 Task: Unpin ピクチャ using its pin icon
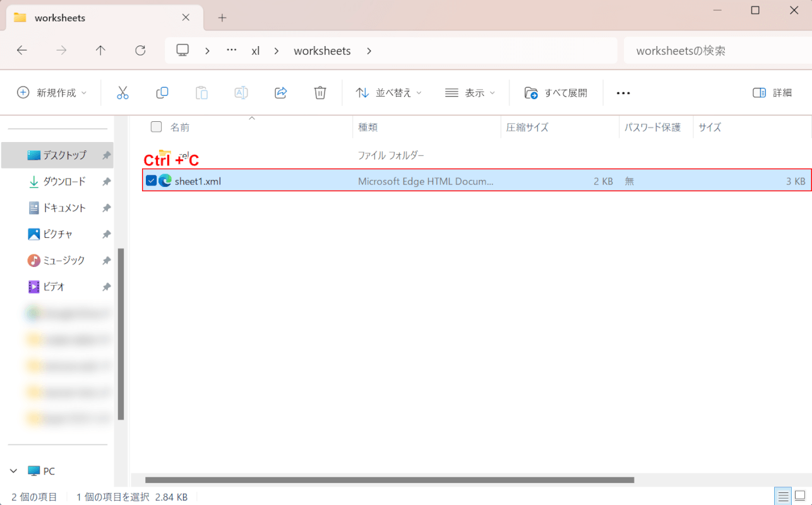point(106,234)
